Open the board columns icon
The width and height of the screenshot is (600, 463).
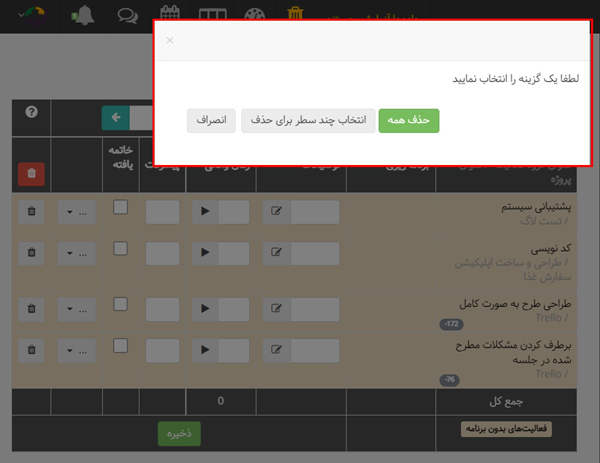(x=213, y=14)
